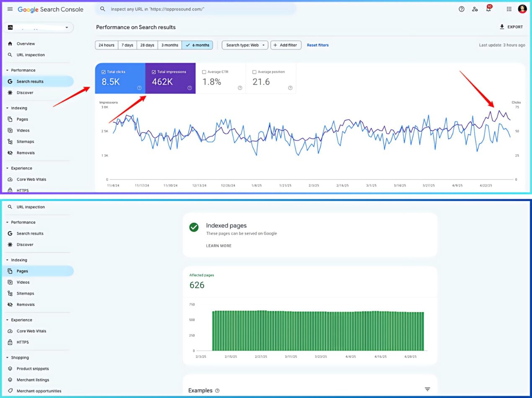Click the filter icon beside Examples
This screenshot has height=398, width=532.
427,390
